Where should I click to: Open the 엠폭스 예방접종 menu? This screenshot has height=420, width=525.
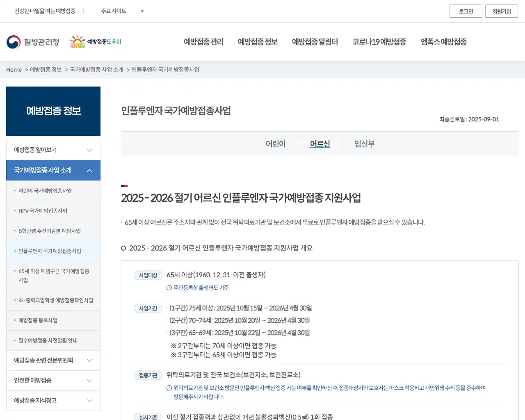pos(443,41)
